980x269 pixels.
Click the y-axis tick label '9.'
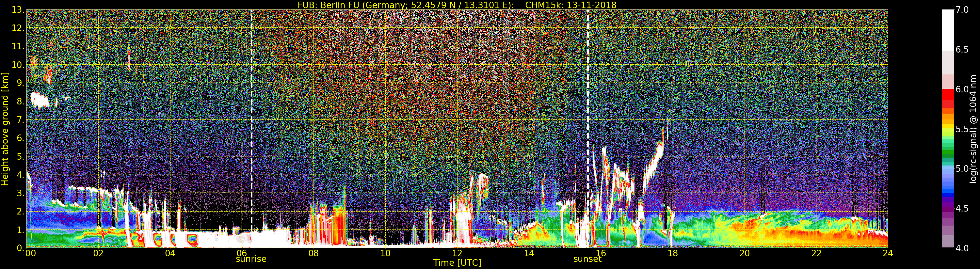(x=20, y=83)
